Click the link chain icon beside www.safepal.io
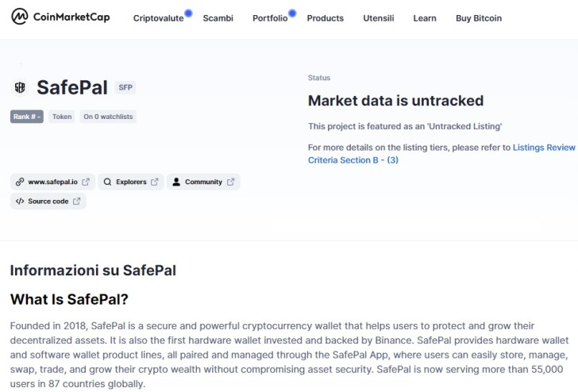Screen dimensions: 578x392 pos(20,182)
